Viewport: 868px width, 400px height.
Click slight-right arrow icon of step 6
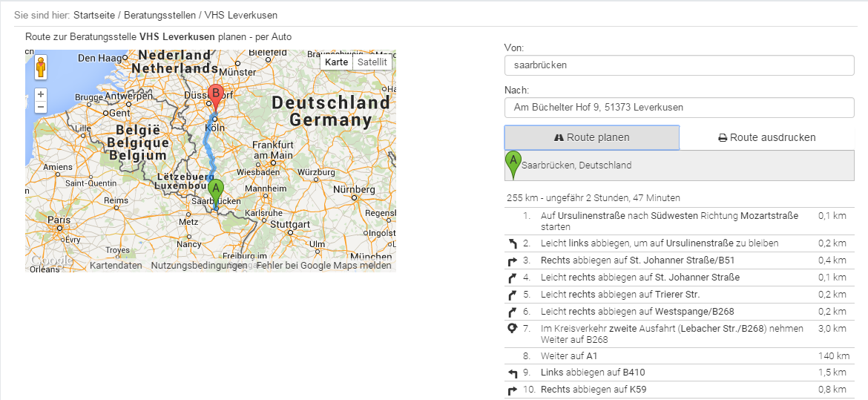pos(512,312)
